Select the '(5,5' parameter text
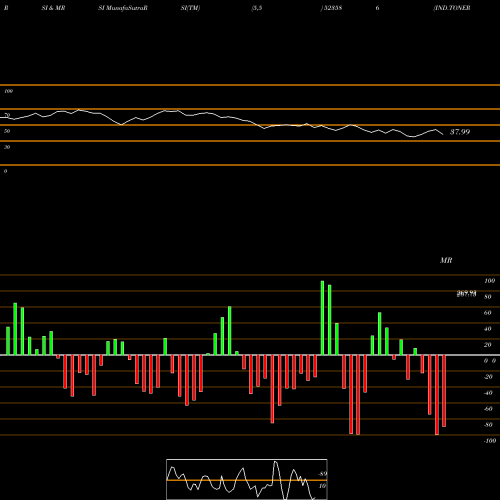 click(257, 8)
